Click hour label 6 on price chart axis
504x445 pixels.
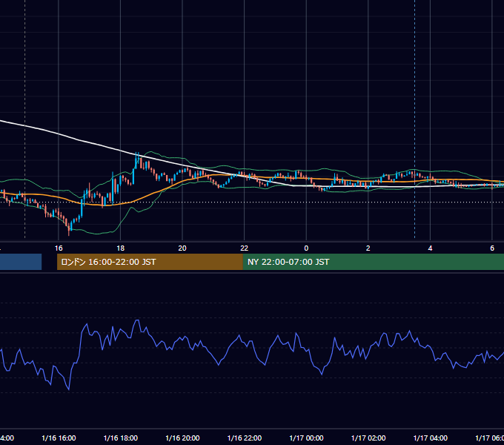pyautogui.click(x=492, y=248)
